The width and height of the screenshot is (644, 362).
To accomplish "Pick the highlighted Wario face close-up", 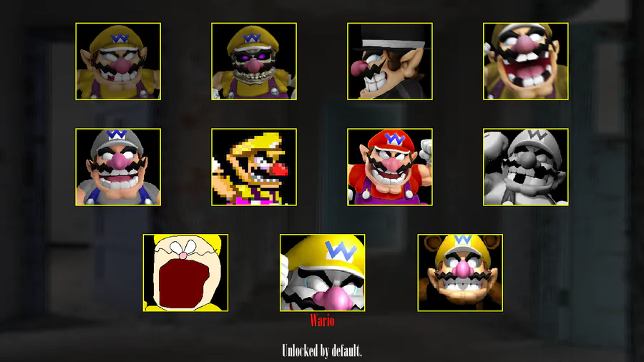I will (x=323, y=273).
